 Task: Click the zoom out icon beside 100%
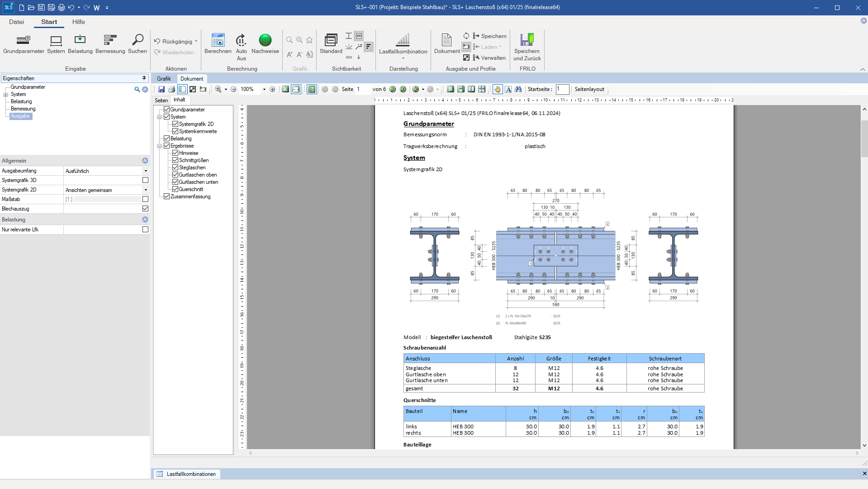click(x=233, y=89)
